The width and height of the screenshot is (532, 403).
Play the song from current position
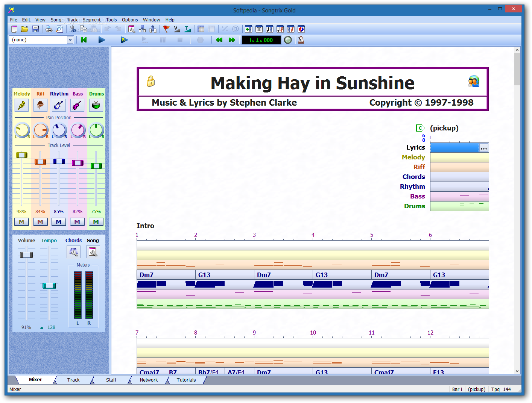(102, 40)
